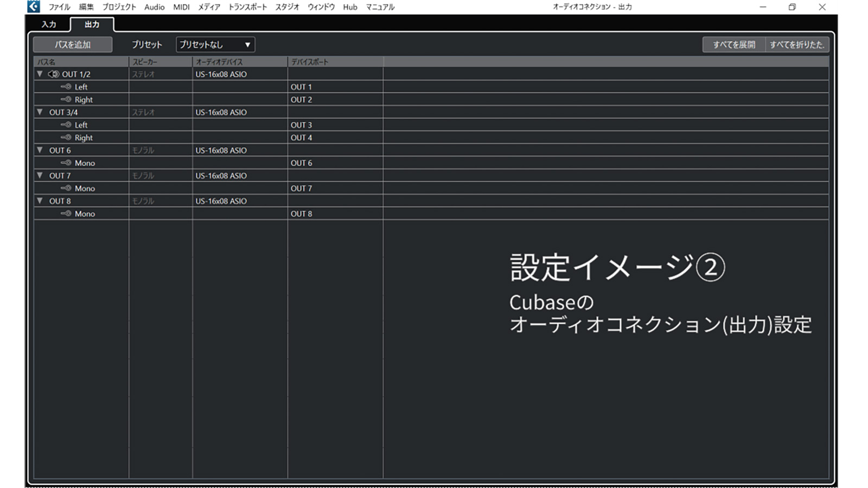Collapse the OUT 1/2 bus
This screenshot has width=868, height=488.
click(x=40, y=74)
